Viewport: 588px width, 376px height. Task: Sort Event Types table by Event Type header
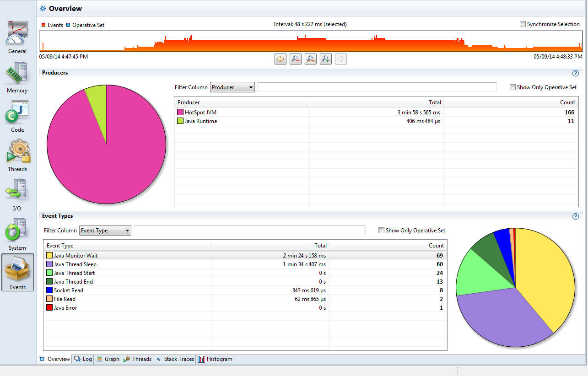pos(128,246)
